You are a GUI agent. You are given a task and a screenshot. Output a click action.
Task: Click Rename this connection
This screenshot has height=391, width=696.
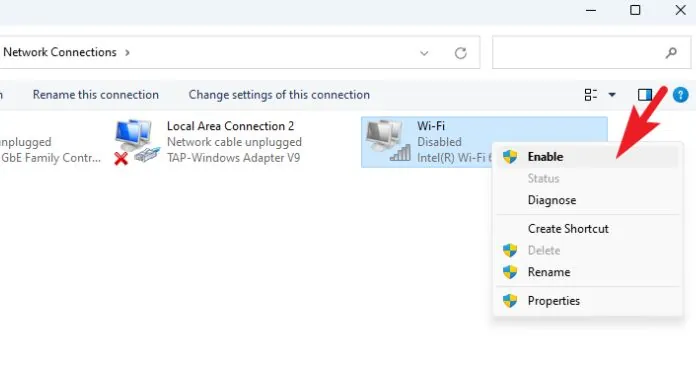[95, 95]
